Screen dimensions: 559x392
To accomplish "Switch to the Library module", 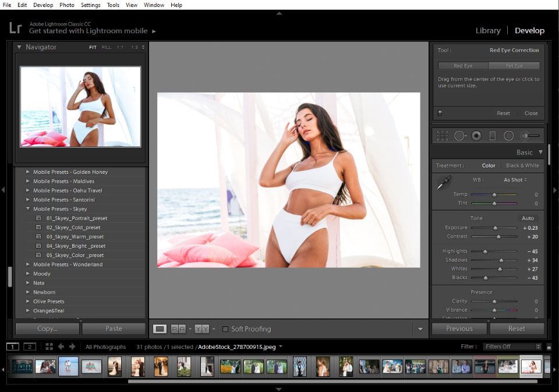I will click(x=488, y=31).
